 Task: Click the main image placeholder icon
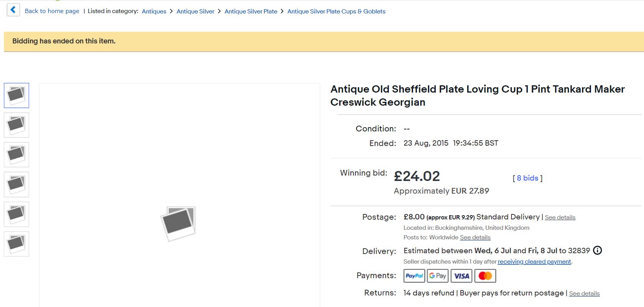point(178,223)
